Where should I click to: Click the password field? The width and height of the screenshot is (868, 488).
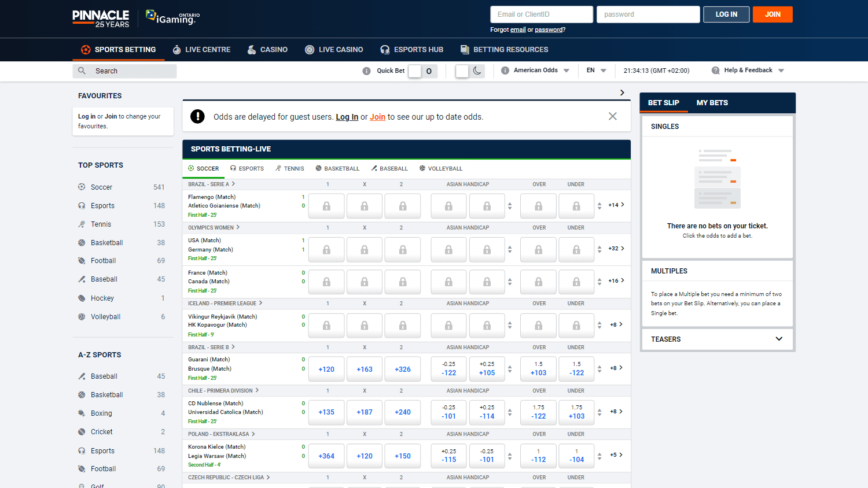(648, 14)
